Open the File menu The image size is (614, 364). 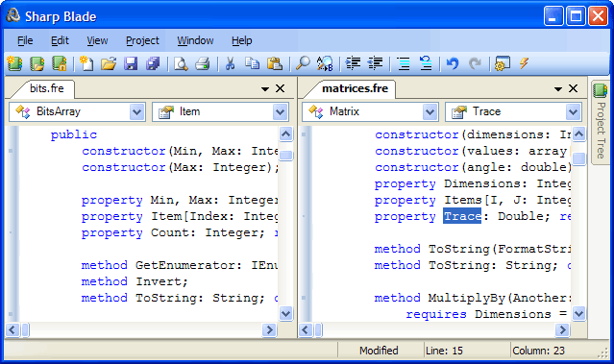(x=25, y=40)
